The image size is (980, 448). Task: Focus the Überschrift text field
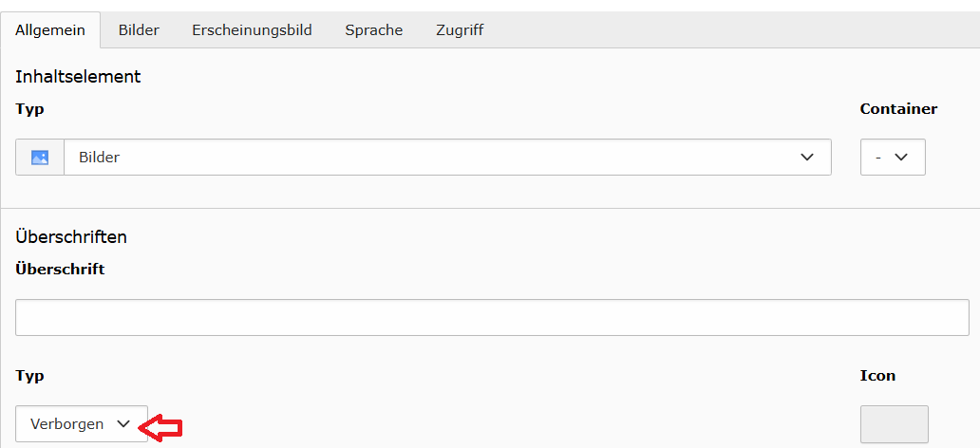coord(492,317)
